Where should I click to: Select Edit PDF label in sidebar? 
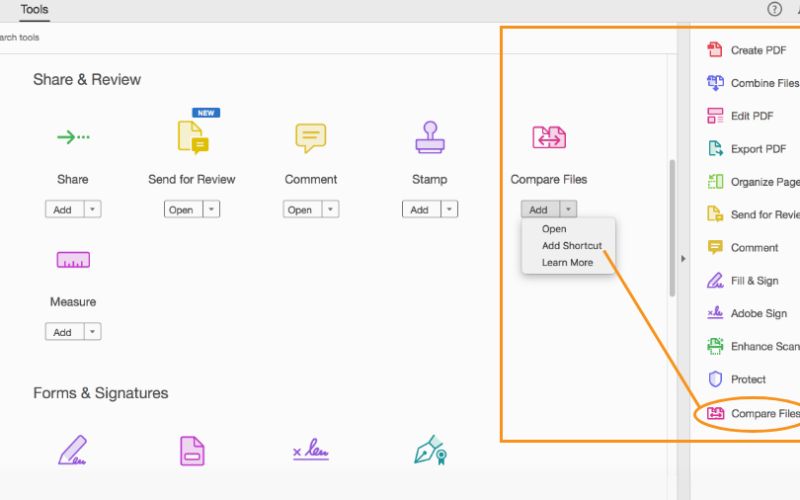752,116
